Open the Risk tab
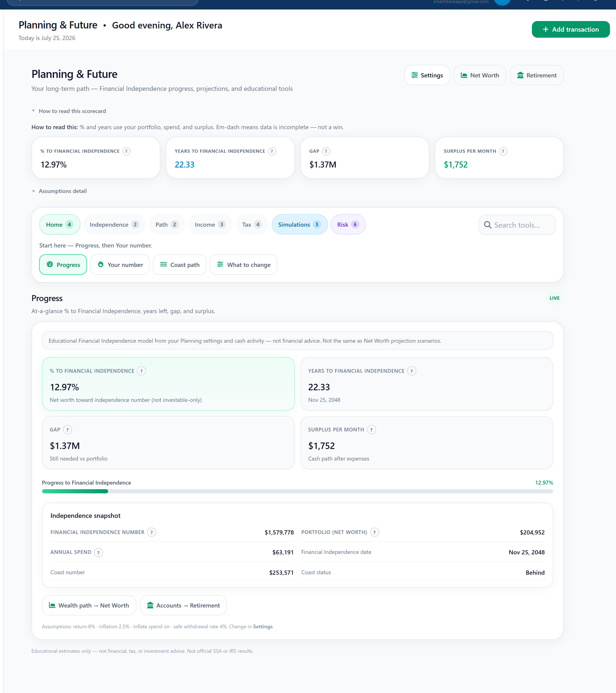Viewport: 616px width, 693px height. click(348, 224)
